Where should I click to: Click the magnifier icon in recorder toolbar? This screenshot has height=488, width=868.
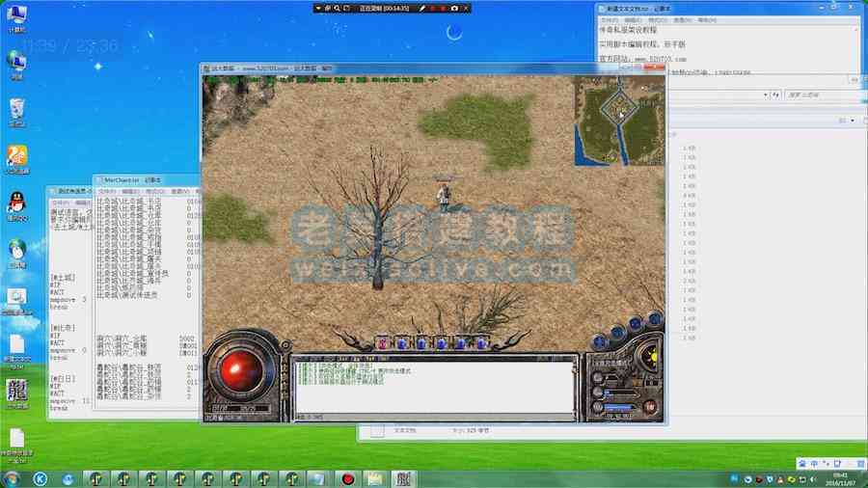(x=337, y=9)
